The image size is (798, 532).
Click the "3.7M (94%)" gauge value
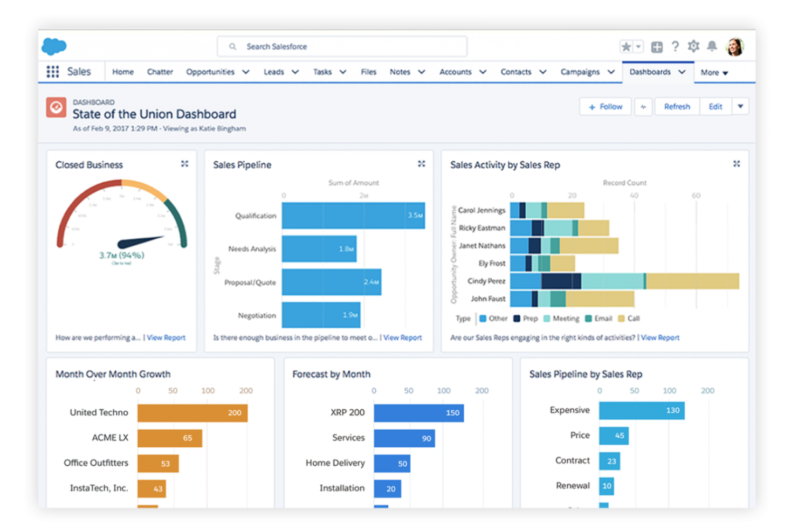(x=122, y=255)
